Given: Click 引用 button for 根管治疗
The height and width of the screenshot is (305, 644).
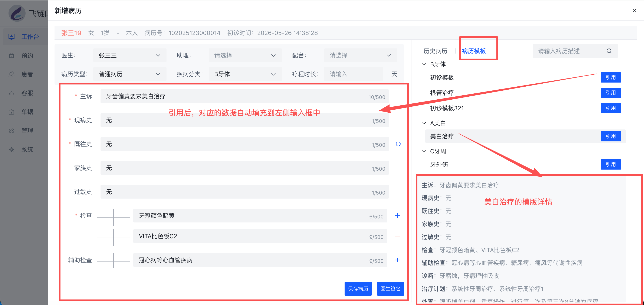Looking at the screenshot, I should (611, 93).
